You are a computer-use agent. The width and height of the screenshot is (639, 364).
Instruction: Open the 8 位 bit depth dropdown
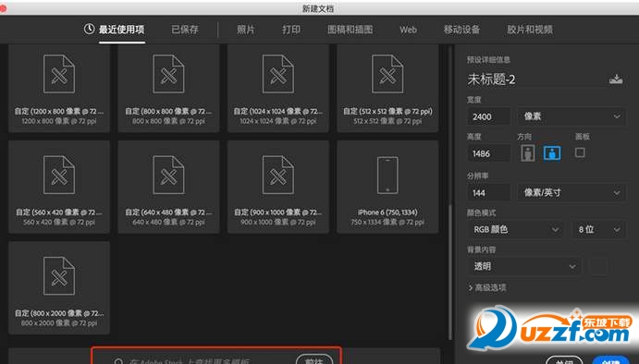[598, 230]
